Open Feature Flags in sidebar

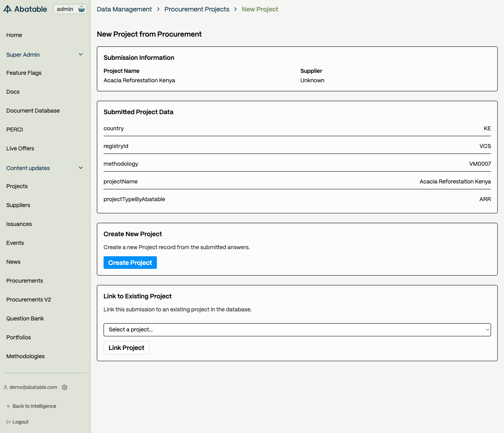coord(24,73)
